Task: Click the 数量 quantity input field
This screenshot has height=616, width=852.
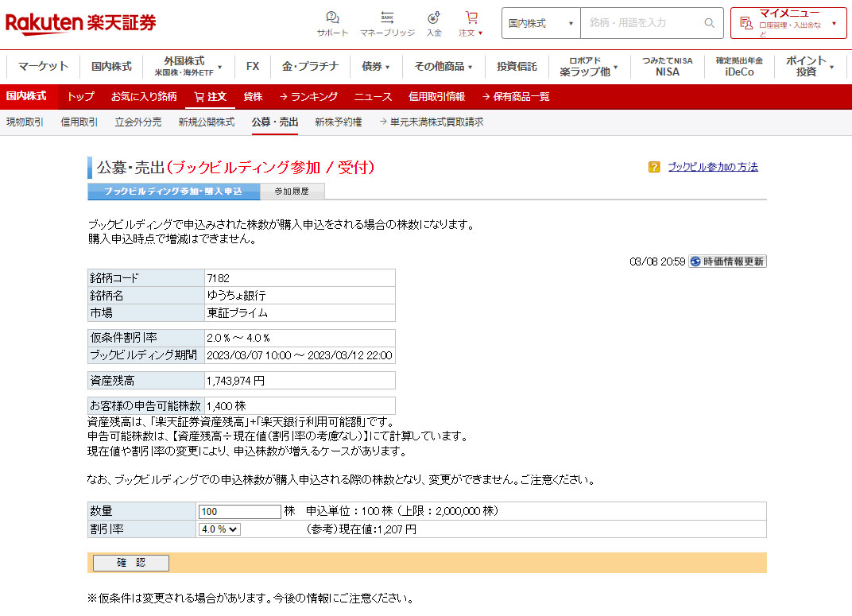Action: [239, 511]
